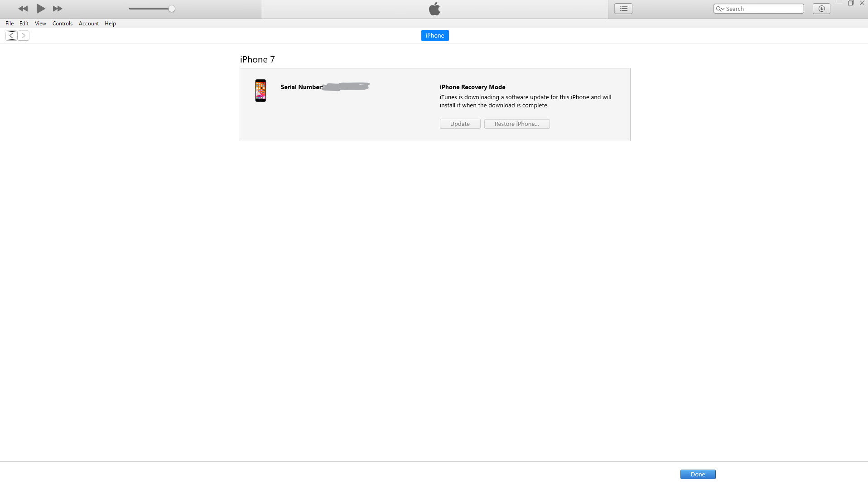Adjust the volume slider knob
The width and height of the screenshot is (868, 485).
tap(172, 9)
